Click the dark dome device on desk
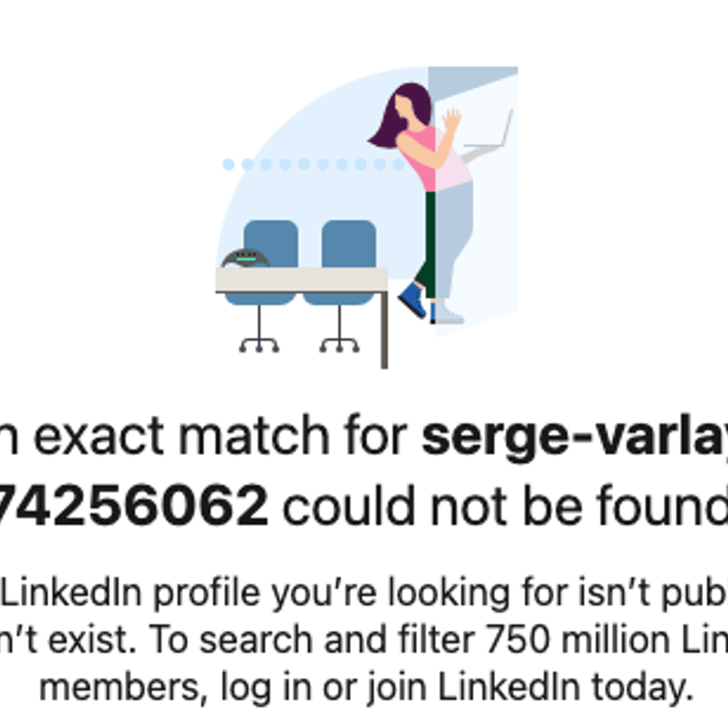Screen dimensions: 728x728 pos(245,258)
